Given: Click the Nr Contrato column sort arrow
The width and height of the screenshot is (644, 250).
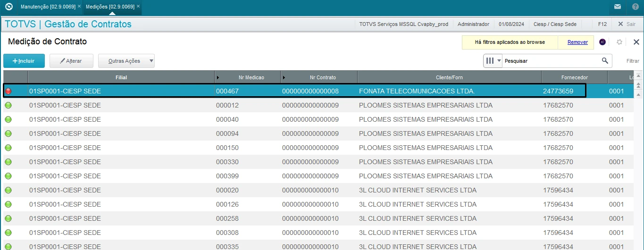Looking at the screenshot, I should pyautogui.click(x=284, y=77).
